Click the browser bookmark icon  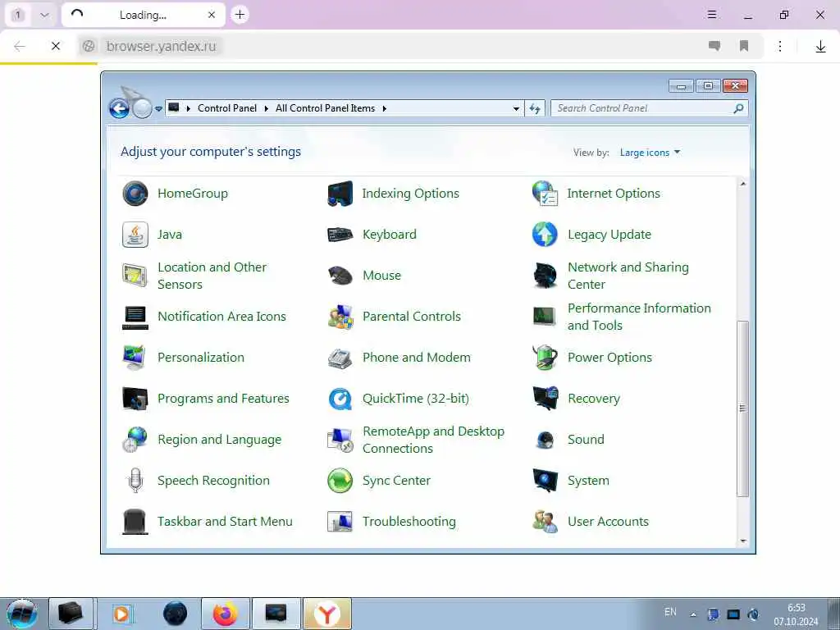tap(743, 46)
